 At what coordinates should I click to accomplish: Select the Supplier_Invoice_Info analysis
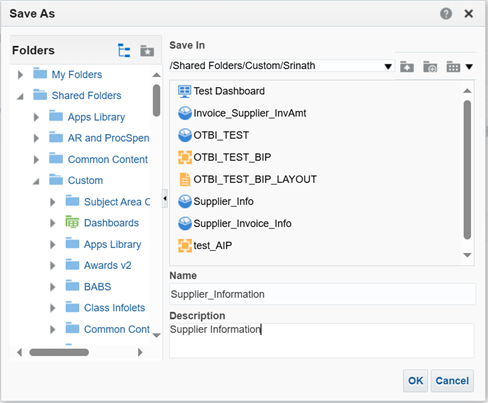coord(235,223)
